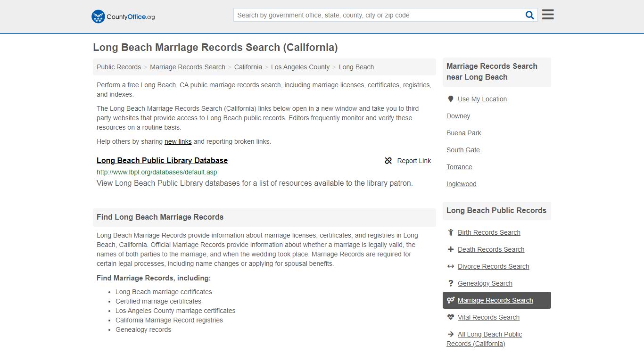Navigate to California breadcrumb
The width and height of the screenshot is (644, 362).
point(248,67)
